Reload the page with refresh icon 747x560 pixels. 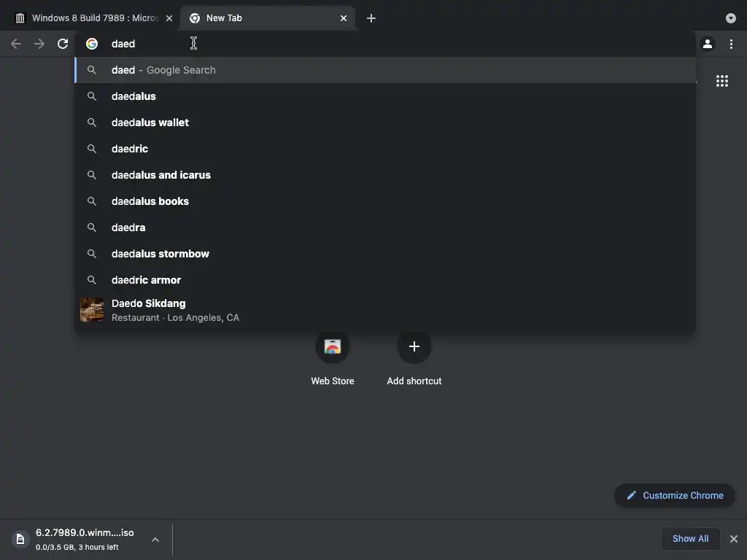(63, 44)
